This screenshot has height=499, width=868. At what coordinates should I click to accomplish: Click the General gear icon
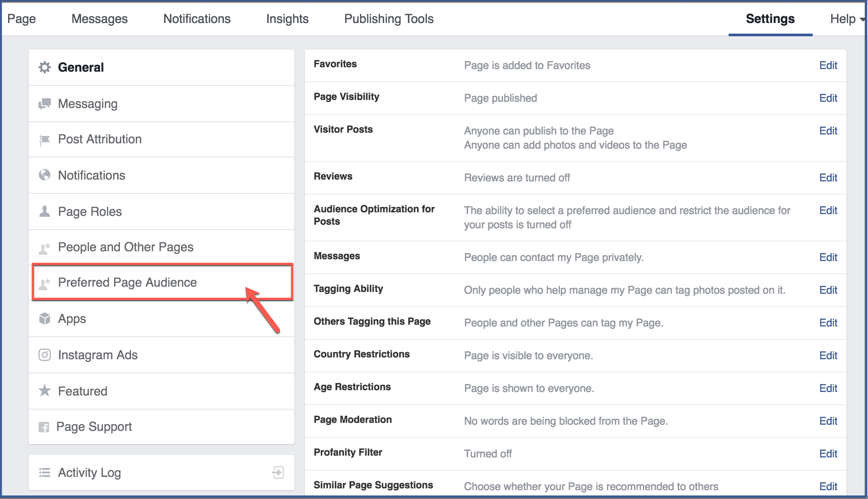[45, 67]
